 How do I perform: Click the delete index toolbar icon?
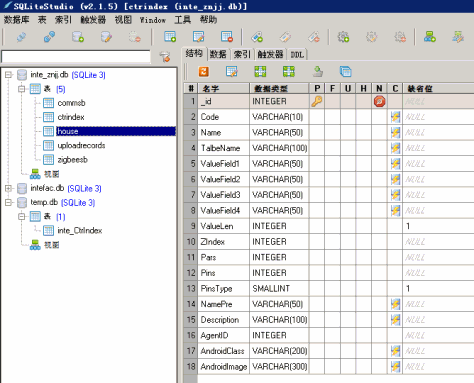coord(314,37)
